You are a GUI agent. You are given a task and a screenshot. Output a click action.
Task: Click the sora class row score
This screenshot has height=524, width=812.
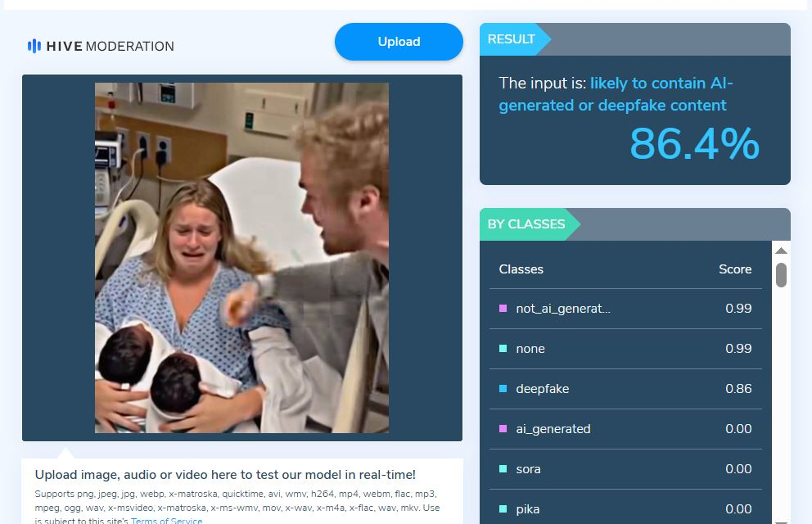point(738,469)
